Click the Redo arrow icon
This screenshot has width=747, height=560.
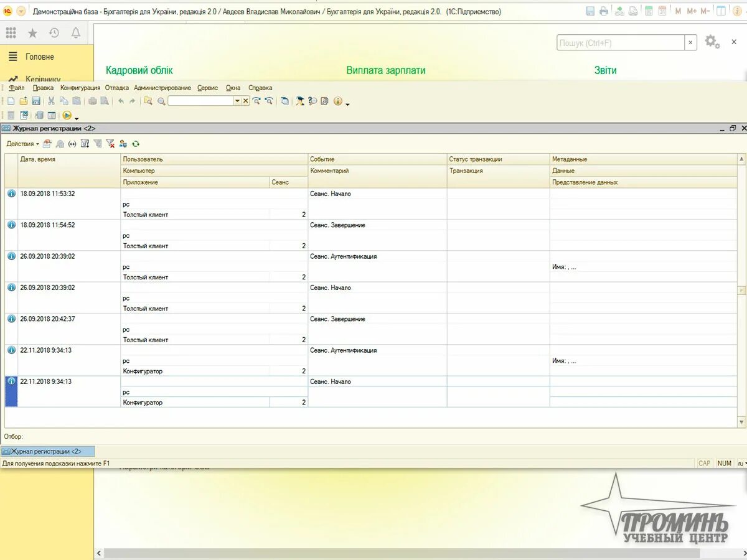click(132, 101)
